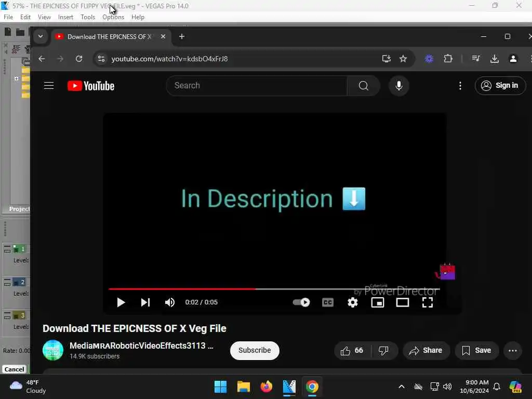This screenshot has width=532, height=399.
Task: Open a new Chrome tab
Action: [x=182, y=36]
